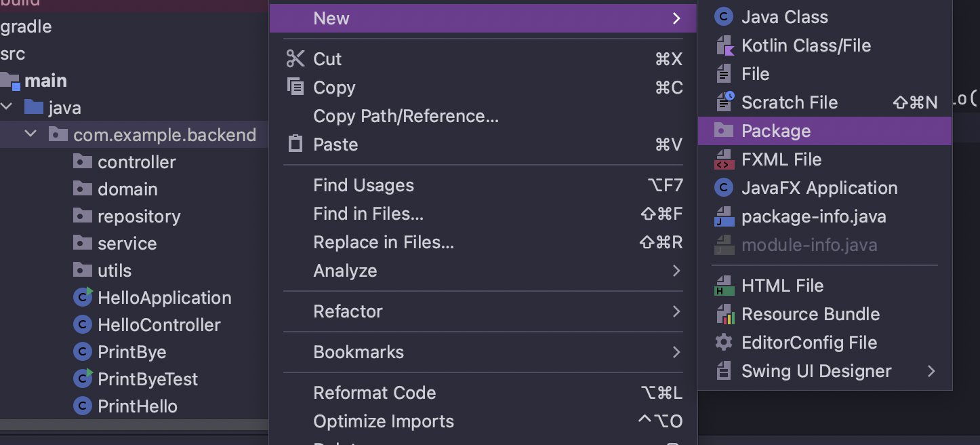Viewport: 980px width, 445px height.
Task: Pick the FXML File icon
Action: [x=724, y=159]
